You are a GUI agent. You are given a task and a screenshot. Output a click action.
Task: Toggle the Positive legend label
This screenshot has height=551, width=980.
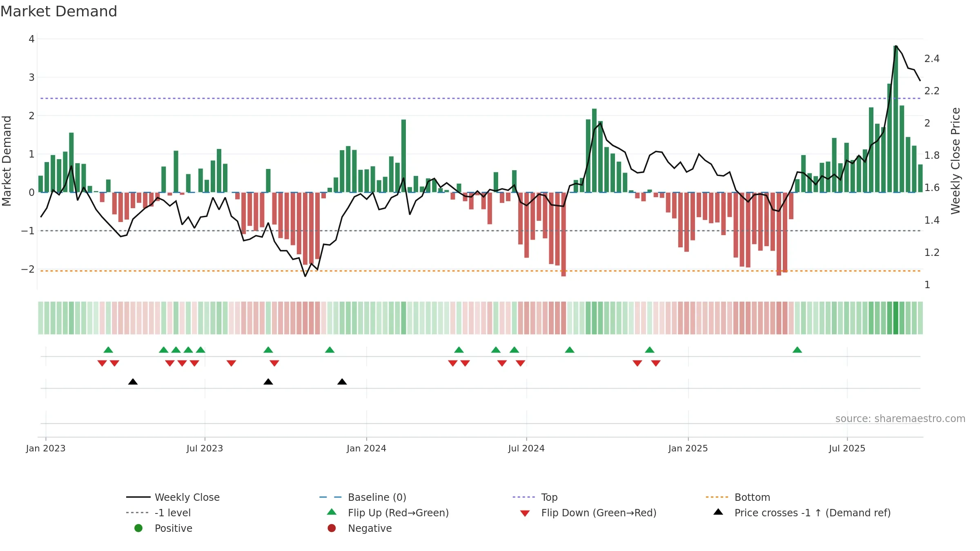pyautogui.click(x=173, y=528)
